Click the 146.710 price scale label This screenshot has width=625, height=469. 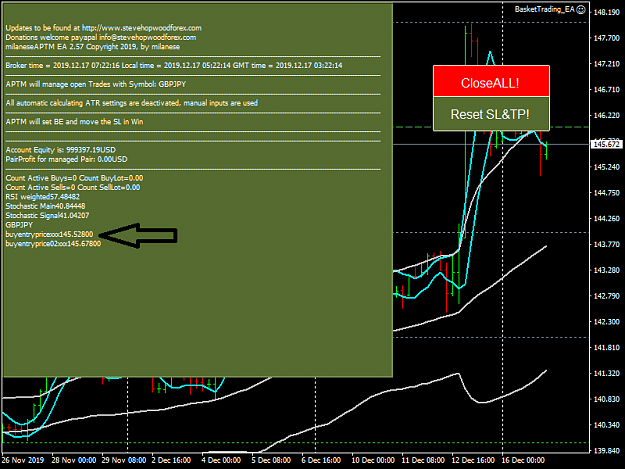click(x=606, y=90)
